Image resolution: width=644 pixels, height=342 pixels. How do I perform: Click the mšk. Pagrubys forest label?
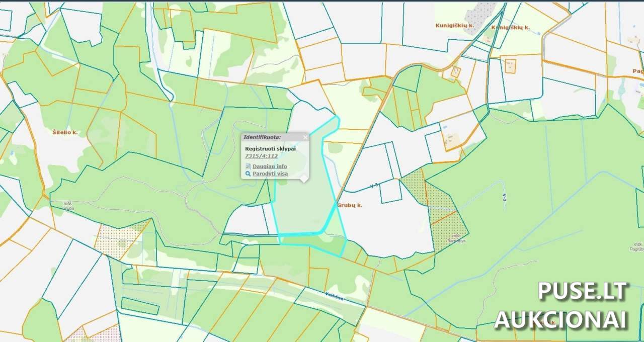pos(457,238)
